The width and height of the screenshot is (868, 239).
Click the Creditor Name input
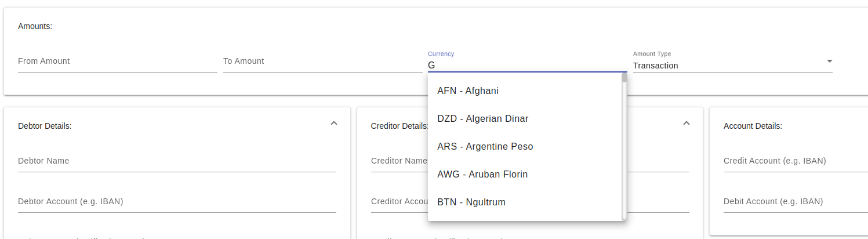(399, 161)
